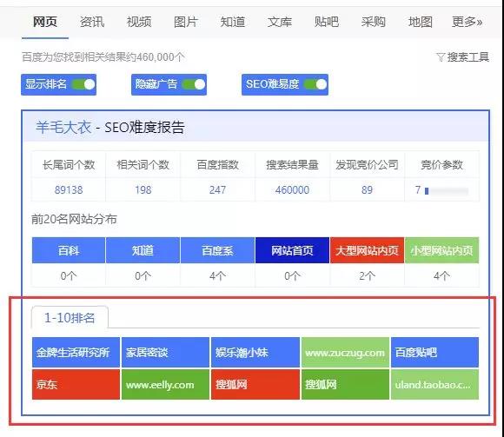This screenshot has width=504, height=437.
Task: Open the 图片 tab
Action: [x=186, y=22]
